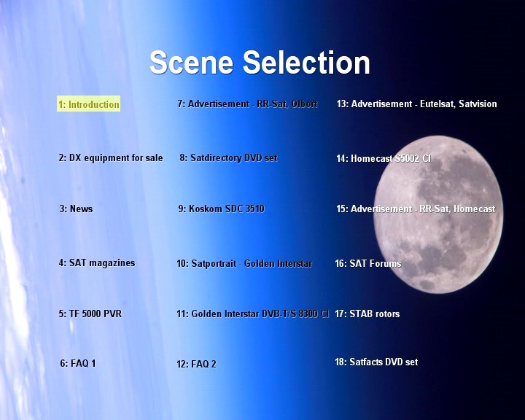Select scene 5: TF 5000 PVR
This screenshot has height=420, width=525.
tap(90, 314)
